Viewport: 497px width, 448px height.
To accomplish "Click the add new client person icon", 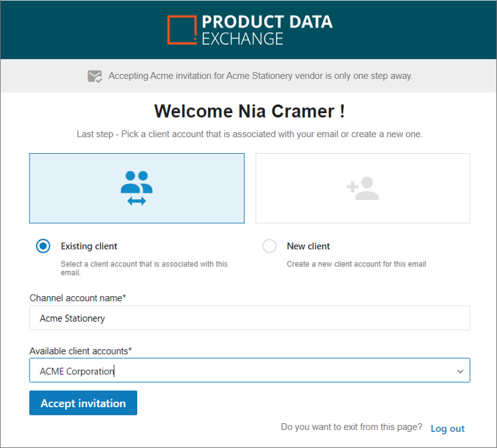I will pyautogui.click(x=363, y=188).
